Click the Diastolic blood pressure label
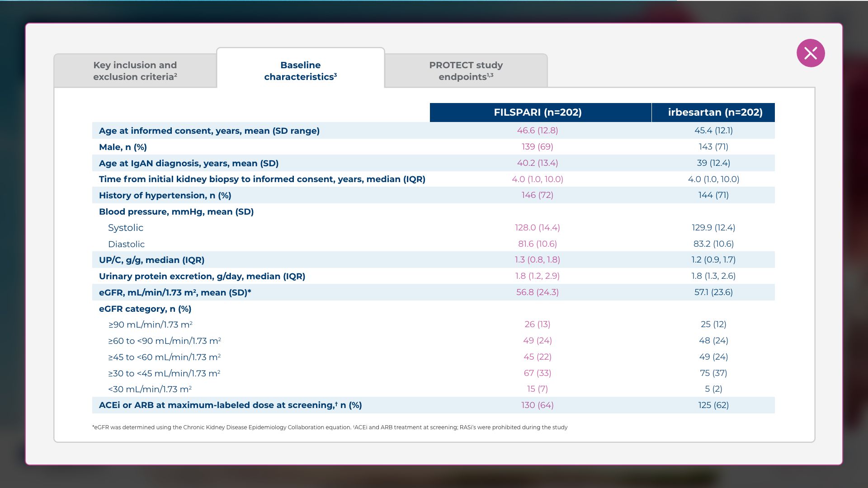 click(x=126, y=244)
